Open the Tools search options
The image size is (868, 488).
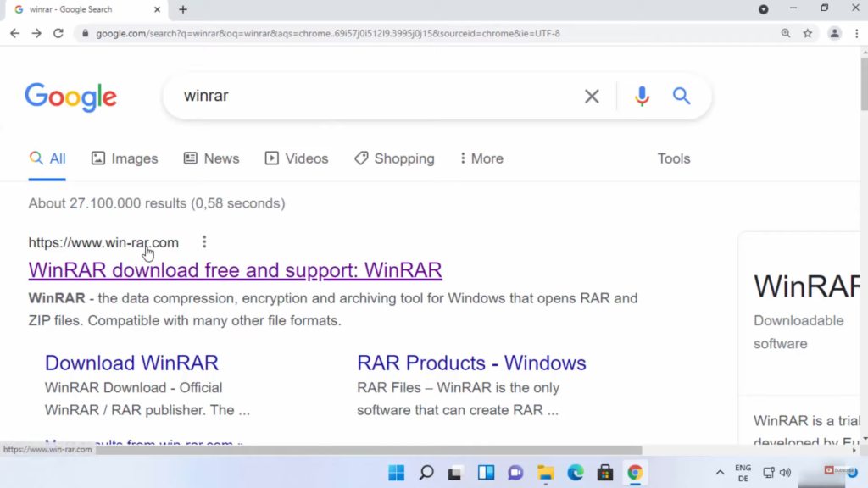[x=674, y=158]
